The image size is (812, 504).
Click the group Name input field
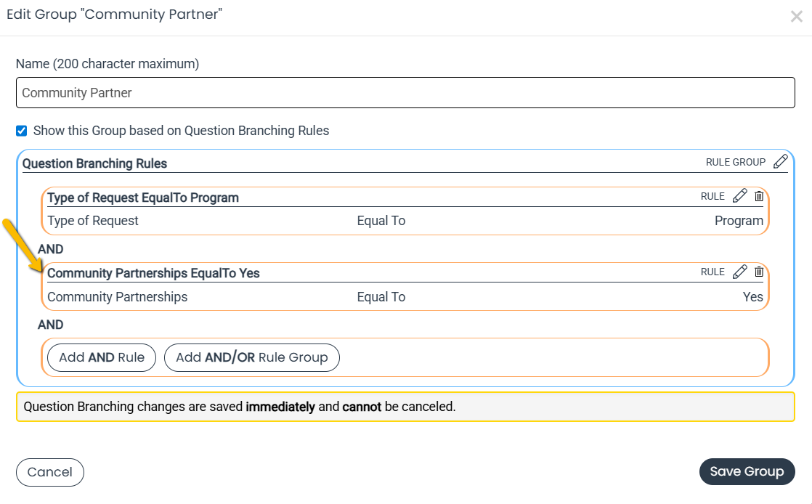[x=405, y=93]
